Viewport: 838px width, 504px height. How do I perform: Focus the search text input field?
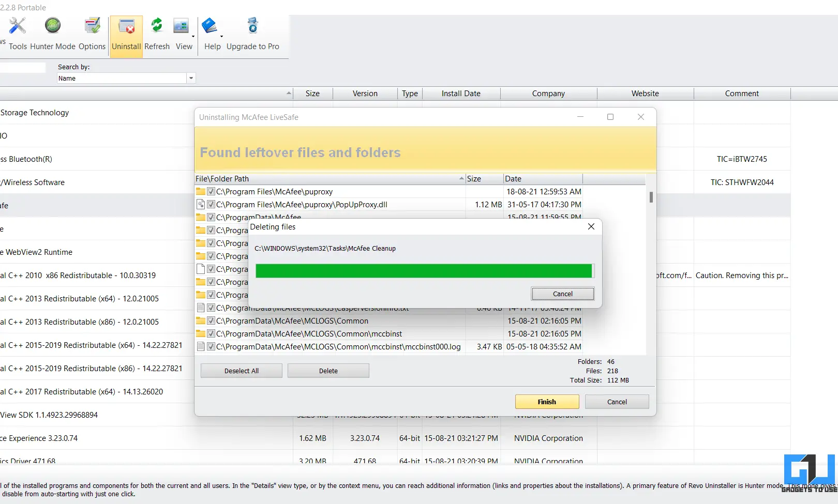tap(23, 68)
